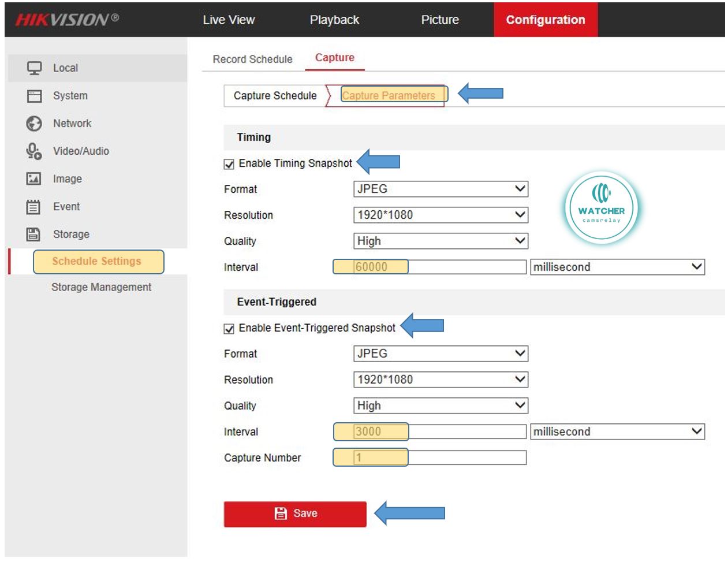Open Event-Triggered Quality High dropdown
The image size is (728, 562).
(x=440, y=405)
